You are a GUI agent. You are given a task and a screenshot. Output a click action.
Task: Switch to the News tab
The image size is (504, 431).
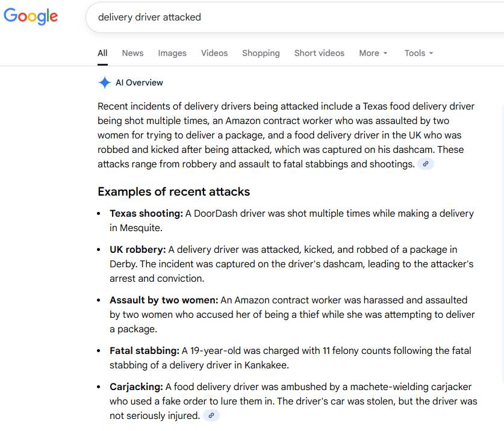coord(132,53)
